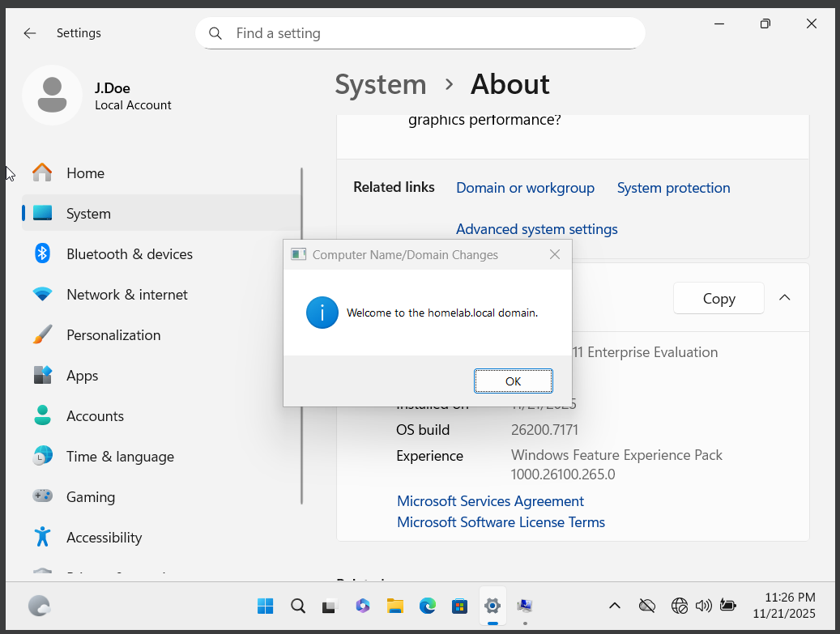This screenshot has height=634, width=840.
Task: Open the Gaming settings page
Action: click(91, 497)
